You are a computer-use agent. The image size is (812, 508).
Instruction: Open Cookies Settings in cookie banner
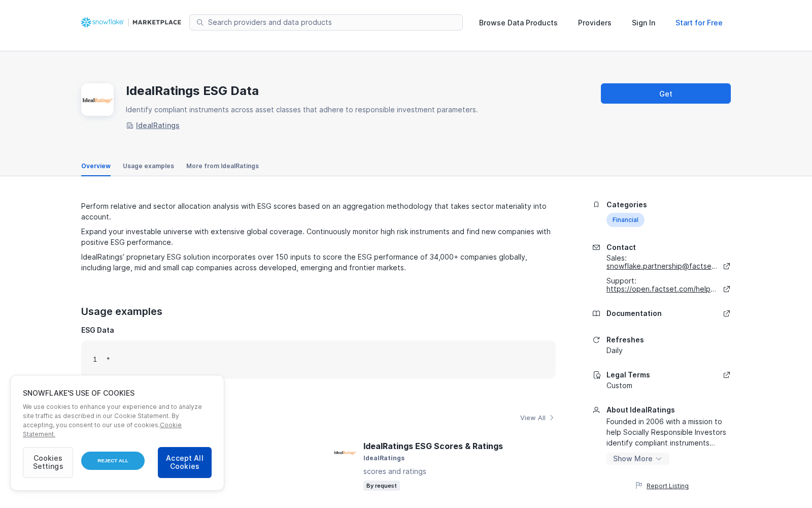[48, 462]
